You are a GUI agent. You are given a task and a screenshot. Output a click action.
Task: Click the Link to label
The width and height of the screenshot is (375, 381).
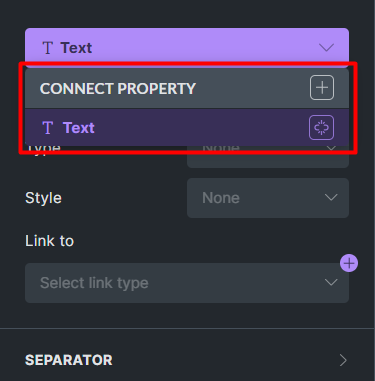(x=49, y=241)
